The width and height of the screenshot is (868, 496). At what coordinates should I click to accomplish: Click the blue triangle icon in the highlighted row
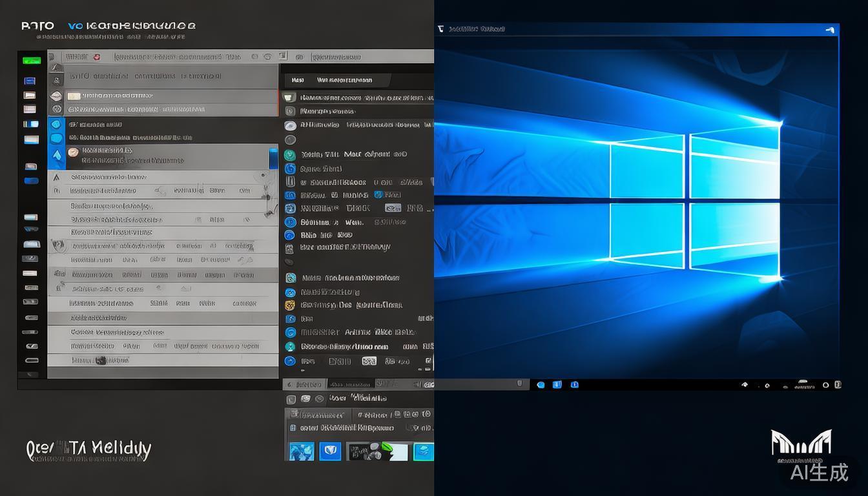(56, 155)
